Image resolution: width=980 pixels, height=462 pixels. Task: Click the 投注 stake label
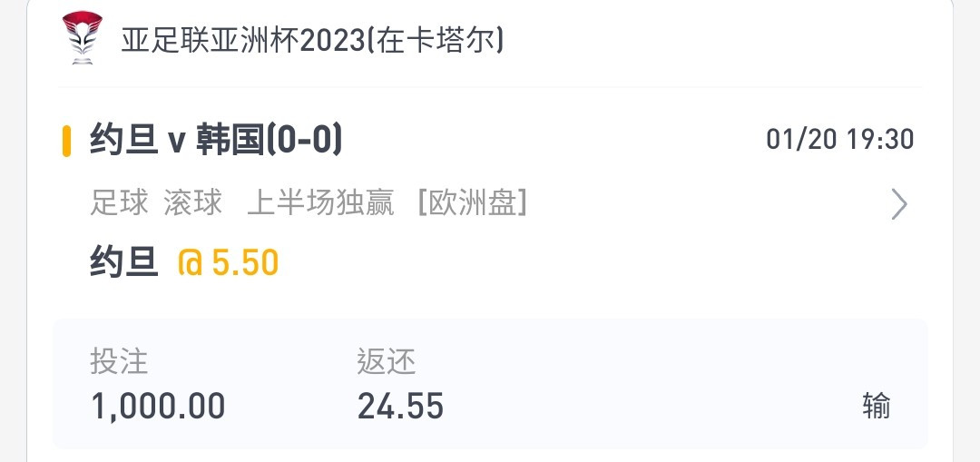coord(119,361)
